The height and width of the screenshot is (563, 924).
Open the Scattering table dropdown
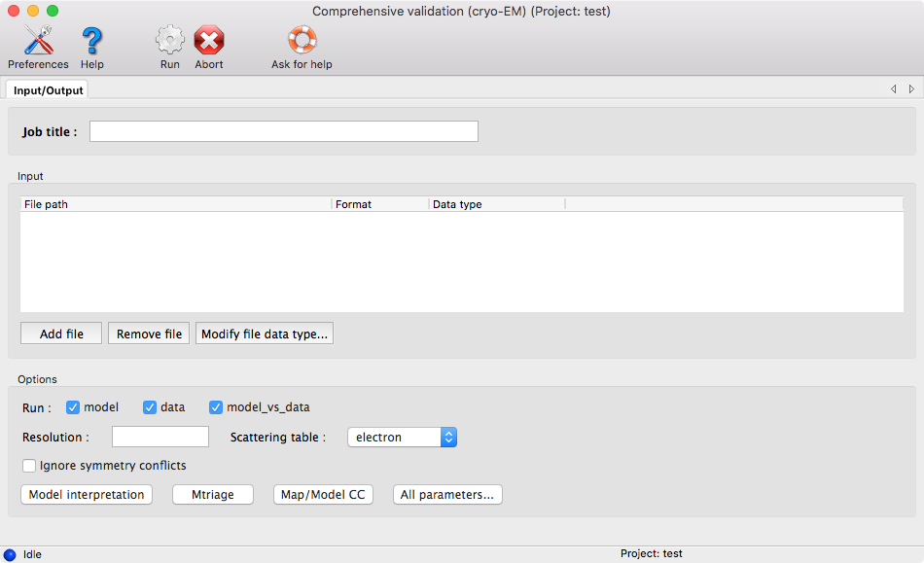[x=402, y=438]
